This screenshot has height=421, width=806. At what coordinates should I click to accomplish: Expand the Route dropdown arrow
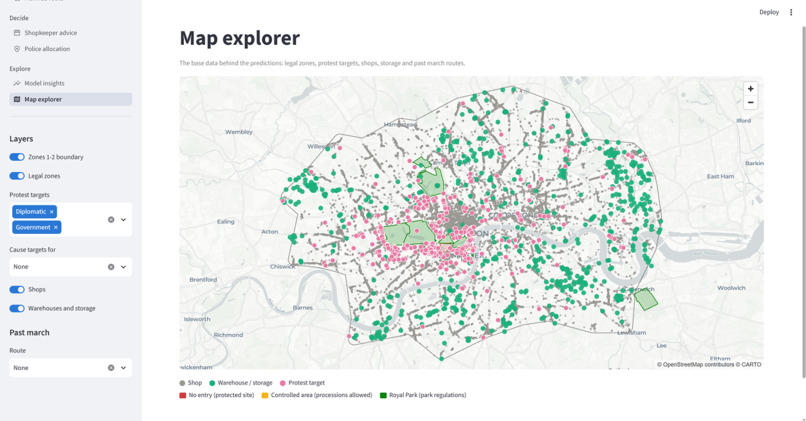point(123,368)
